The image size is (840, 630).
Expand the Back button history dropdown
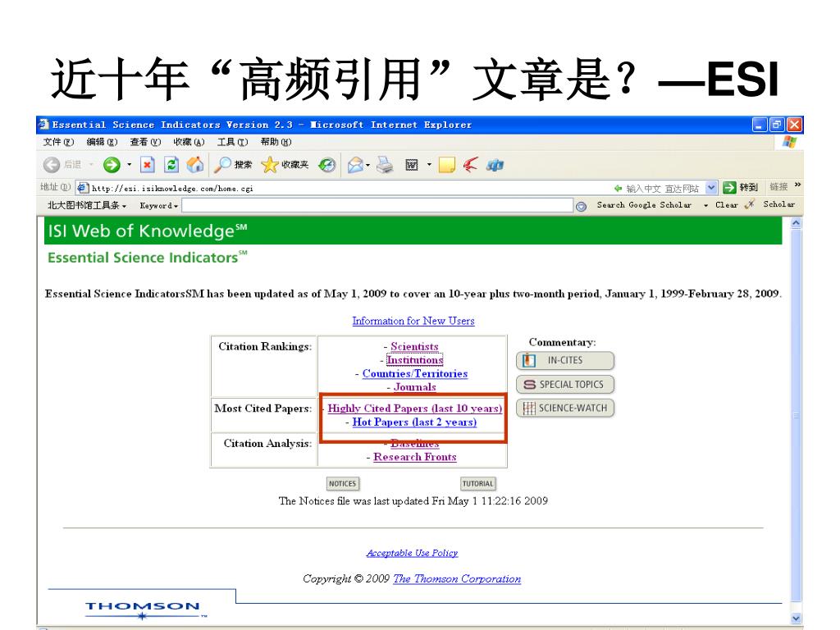click(91, 164)
